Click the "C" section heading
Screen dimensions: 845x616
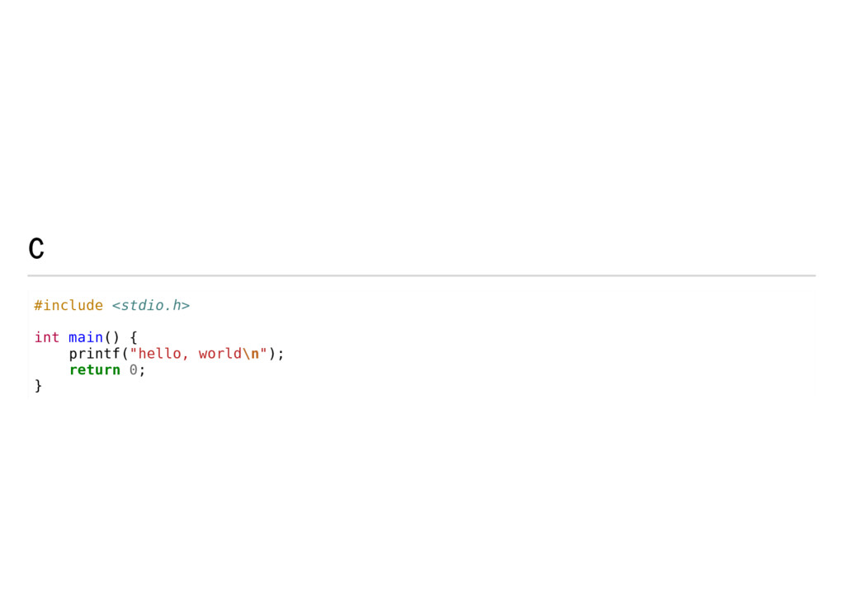(36, 249)
